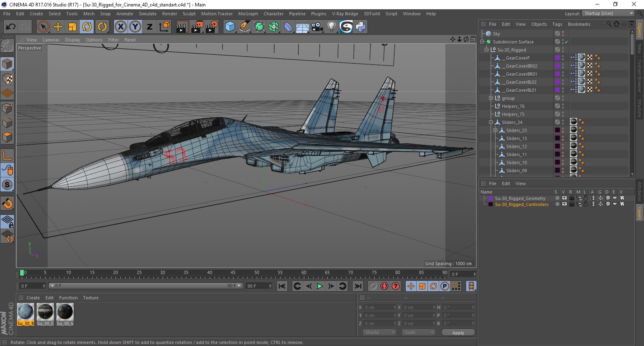
Task: Open the Character menu
Action: point(273,14)
